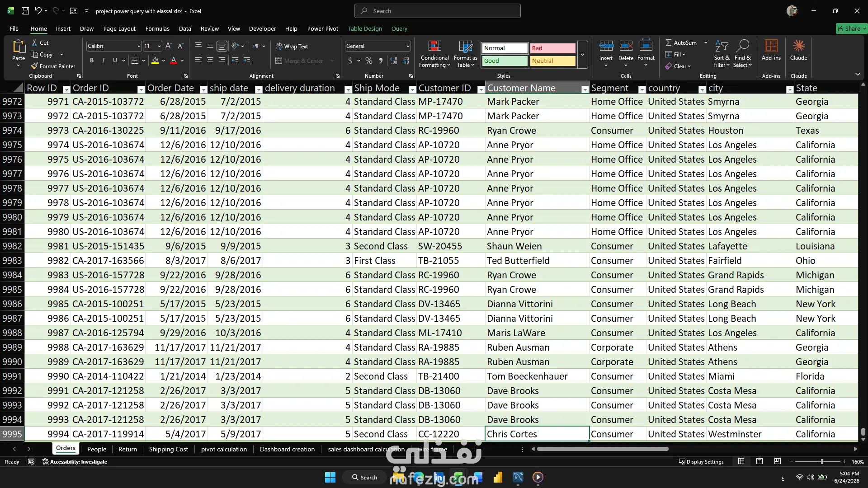Apply the Bad cell style swatch
The width and height of the screenshot is (868, 488).
tap(552, 48)
